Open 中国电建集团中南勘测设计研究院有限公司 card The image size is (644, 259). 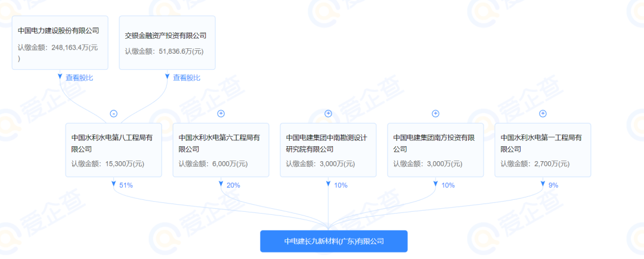pos(328,150)
